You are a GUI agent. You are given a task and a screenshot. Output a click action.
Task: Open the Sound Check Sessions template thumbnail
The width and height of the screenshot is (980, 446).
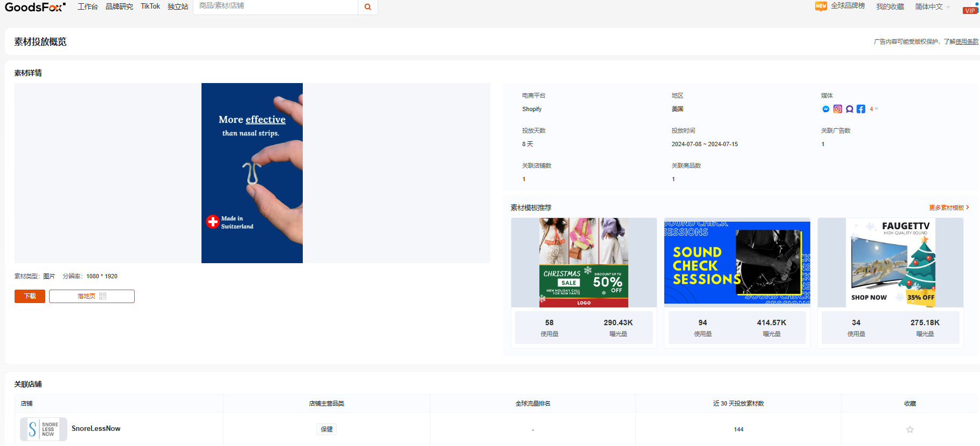(737, 263)
